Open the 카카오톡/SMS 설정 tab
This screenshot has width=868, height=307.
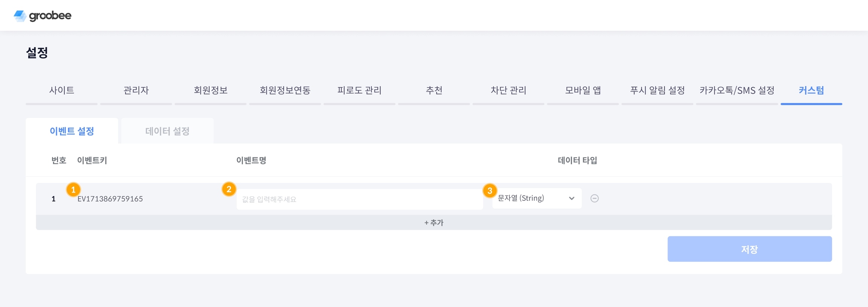(737, 90)
